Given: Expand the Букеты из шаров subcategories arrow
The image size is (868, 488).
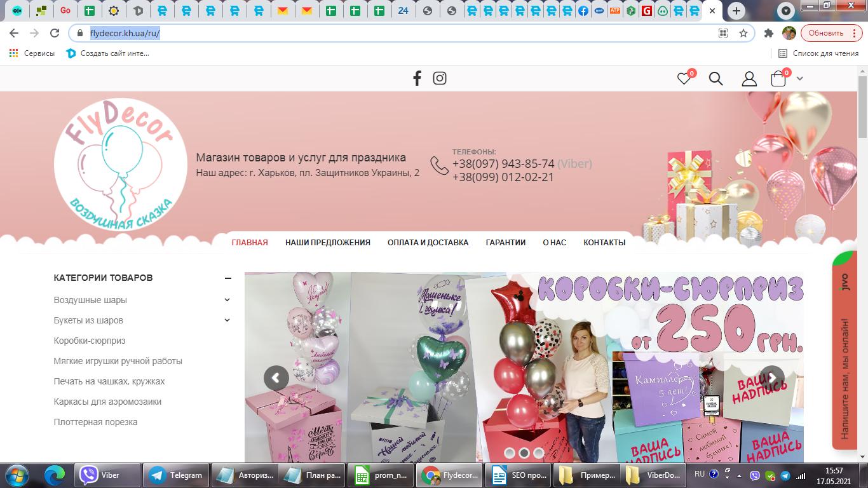Looking at the screenshot, I should pyautogui.click(x=227, y=320).
